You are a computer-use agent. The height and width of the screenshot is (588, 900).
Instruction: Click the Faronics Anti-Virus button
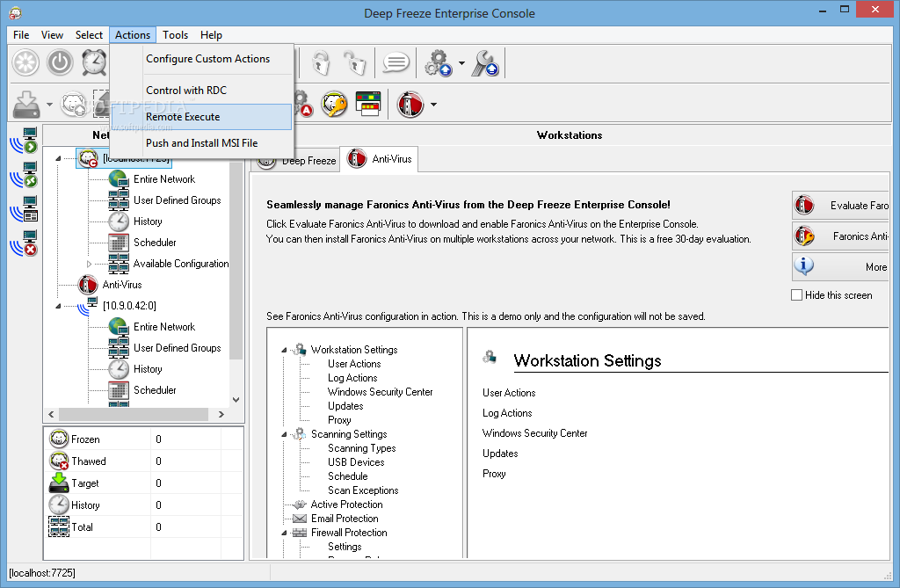pos(841,236)
